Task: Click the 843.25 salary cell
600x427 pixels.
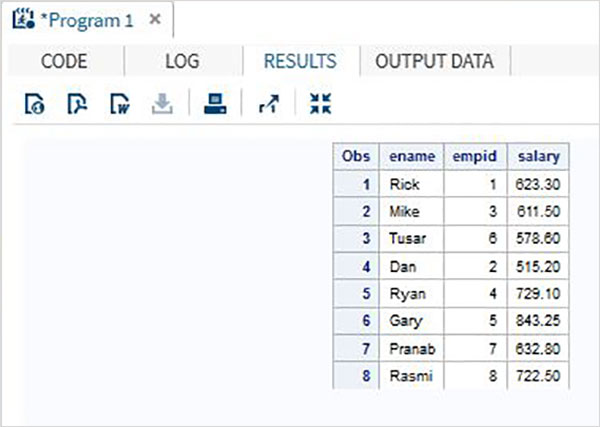Action: click(538, 321)
